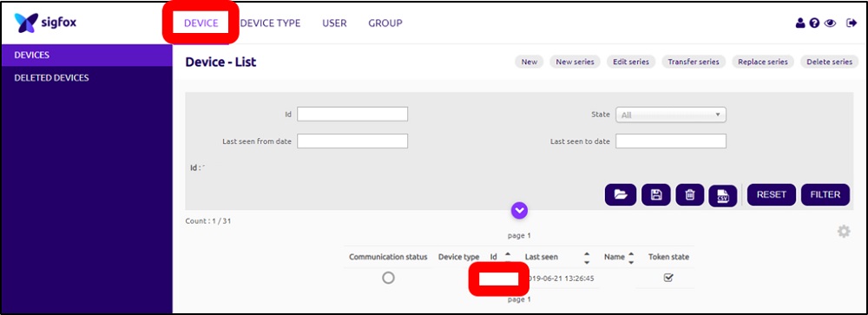Screen dimensions: 868x315
Task: Click the FILTER button
Action: (825, 195)
